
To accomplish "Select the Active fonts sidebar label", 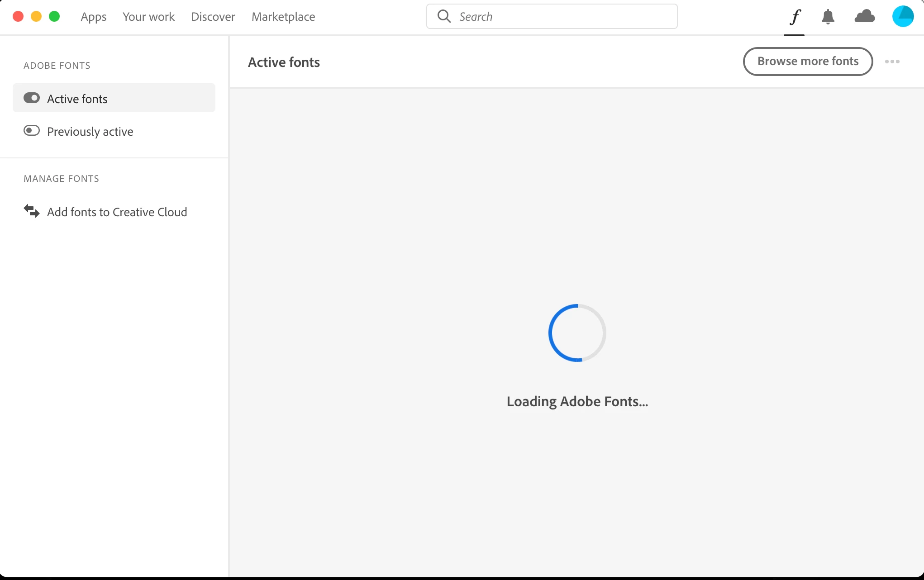I will pyautogui.click(x=77, y=99).
